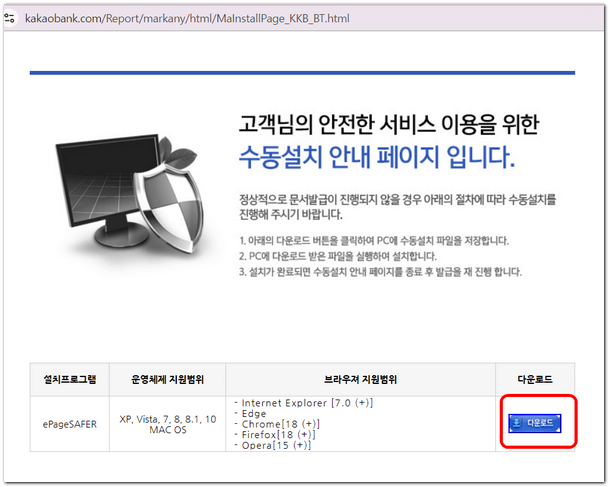The height and width of the screenshot is (487, 609).
Task: Click the MAC OS text in the table
Action: tap(168, 430)
